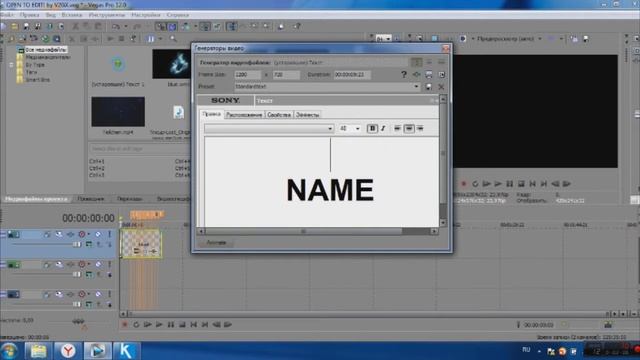
Task: Open the auto ripple mode dropdown arrow
Action: pyautogui.click(x=196, y=27)
